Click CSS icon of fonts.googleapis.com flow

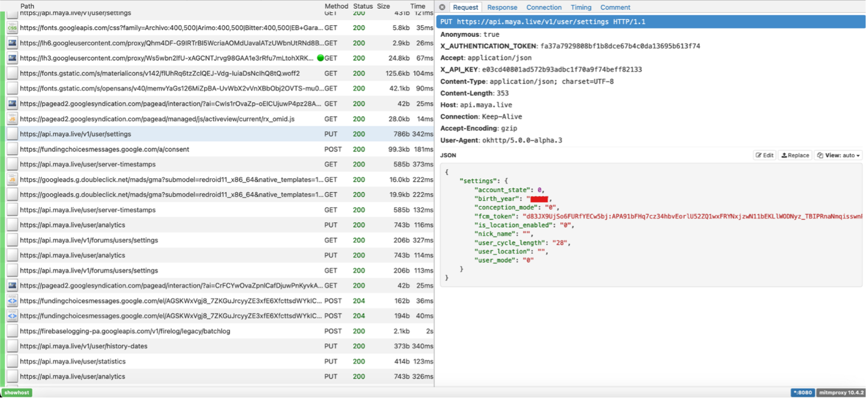[12, 28]
